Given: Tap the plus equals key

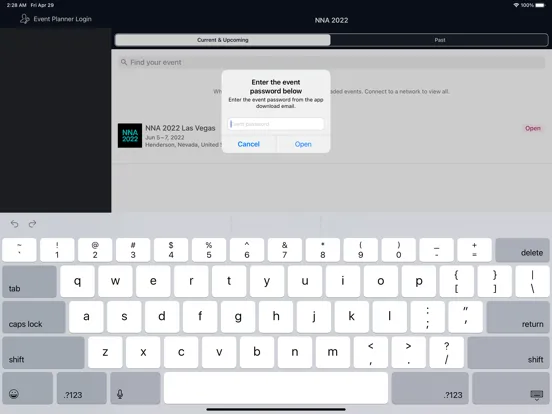Looking at the screenshot, I should point(474,250).
